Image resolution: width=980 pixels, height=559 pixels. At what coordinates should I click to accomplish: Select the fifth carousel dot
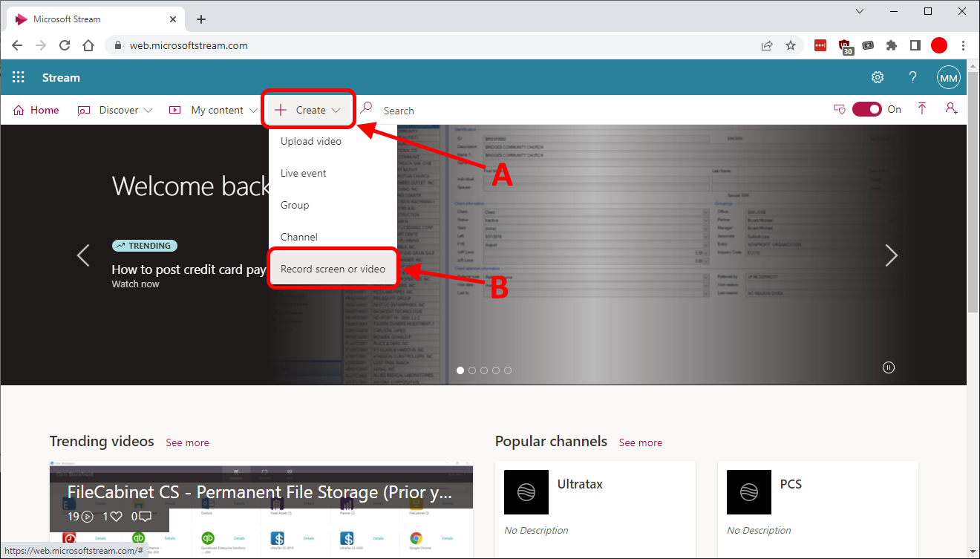[x=508, y=370]
